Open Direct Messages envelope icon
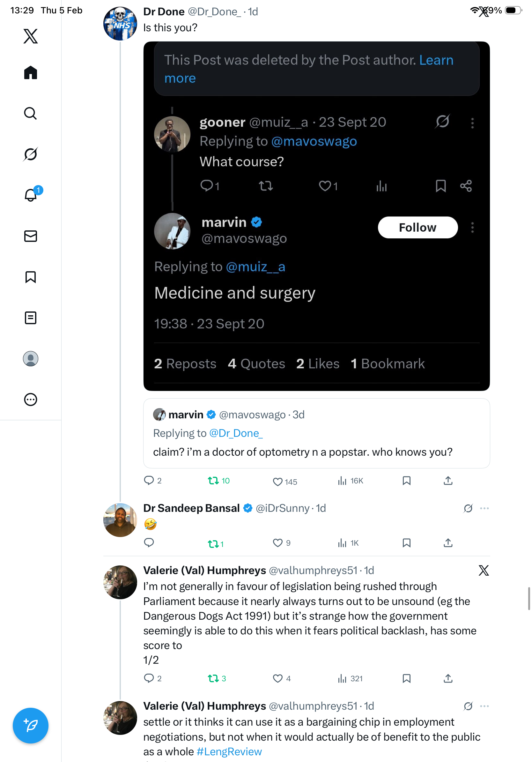 click(x=31, y=236)
